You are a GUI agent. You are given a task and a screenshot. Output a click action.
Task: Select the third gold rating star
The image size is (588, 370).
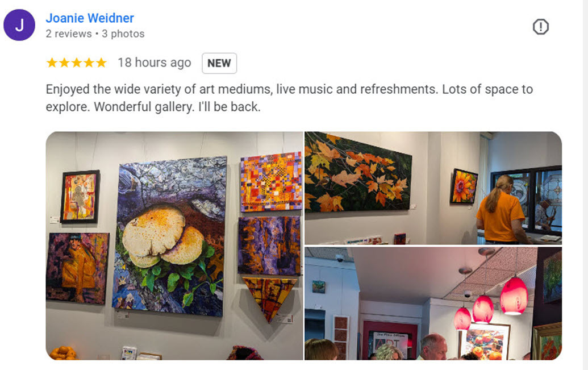point(77,63)
